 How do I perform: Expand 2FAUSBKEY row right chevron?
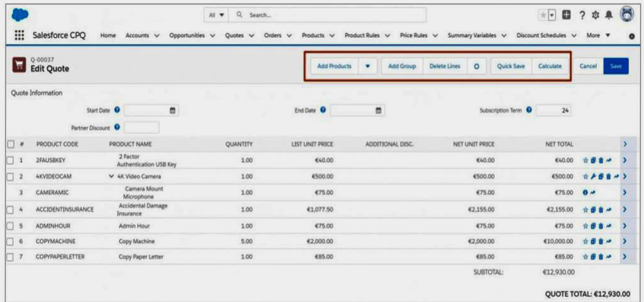click(x=625, y=160)
